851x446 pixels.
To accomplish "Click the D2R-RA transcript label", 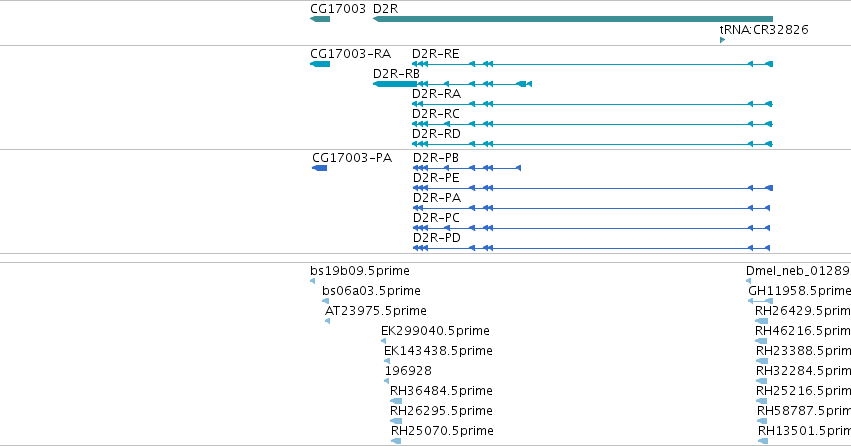I will (x=436, y=94).
